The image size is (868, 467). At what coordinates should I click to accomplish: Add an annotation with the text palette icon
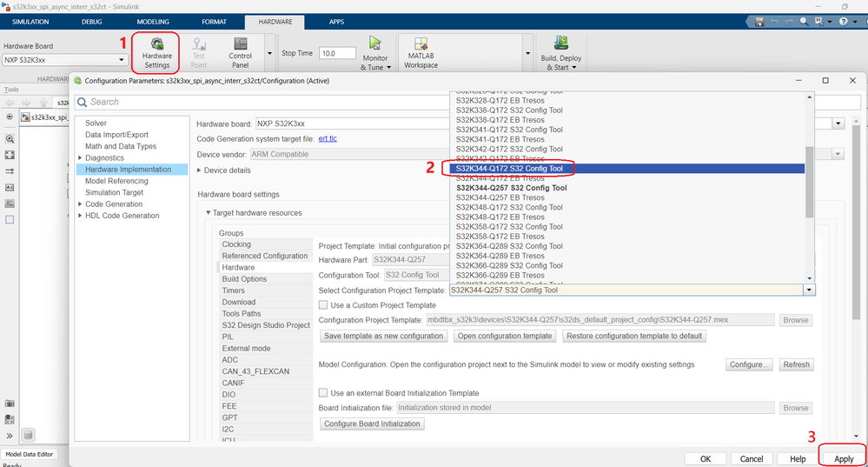tap(10, 187)
